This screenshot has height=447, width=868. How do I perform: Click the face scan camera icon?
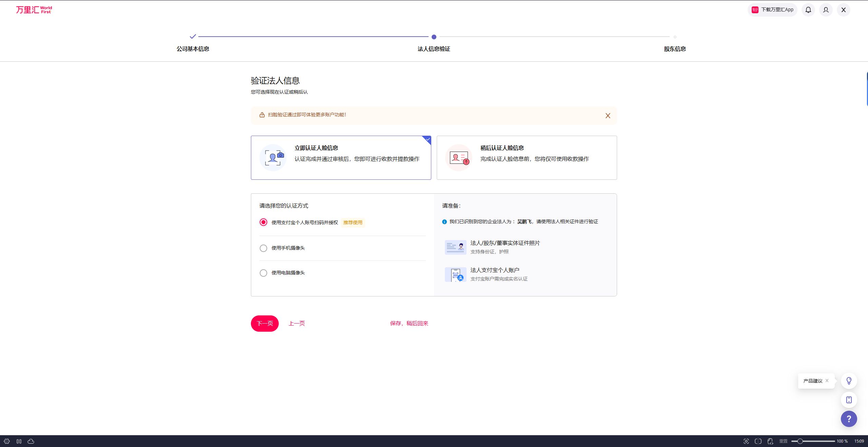[x=273, y=158]
